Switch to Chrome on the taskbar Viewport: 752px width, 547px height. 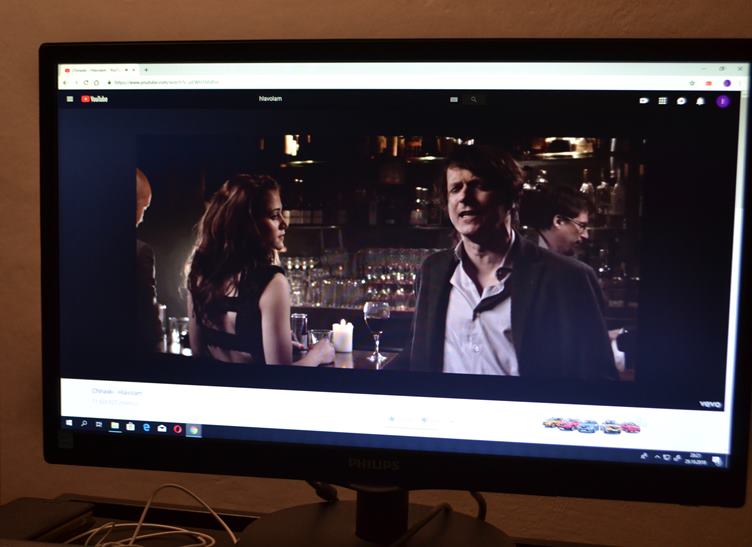click(x=193, y=430)
